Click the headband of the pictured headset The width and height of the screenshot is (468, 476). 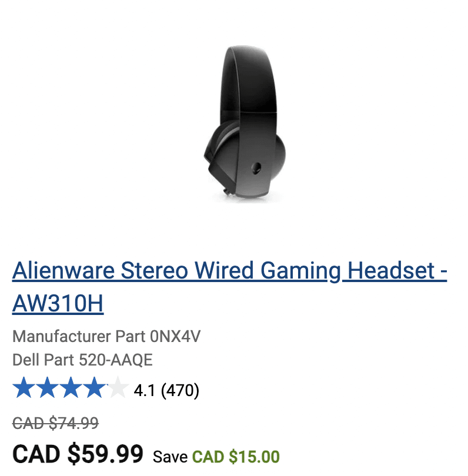[x=249, y=79]
